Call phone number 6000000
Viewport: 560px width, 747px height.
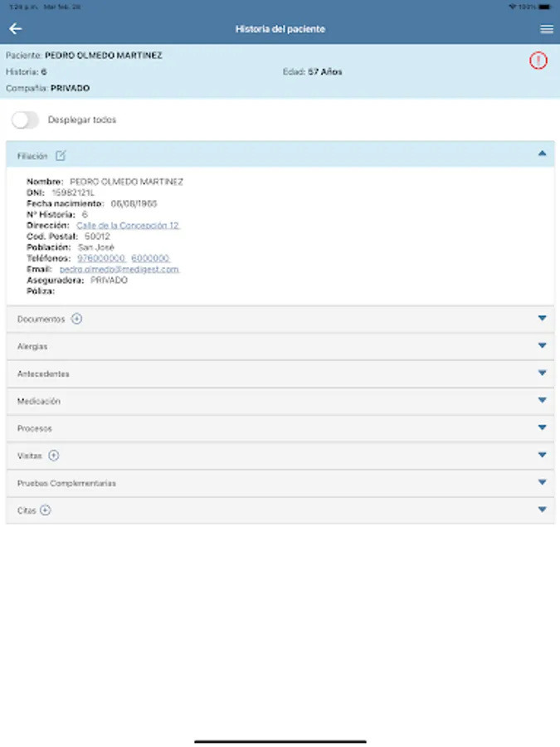tap(150, 258)
